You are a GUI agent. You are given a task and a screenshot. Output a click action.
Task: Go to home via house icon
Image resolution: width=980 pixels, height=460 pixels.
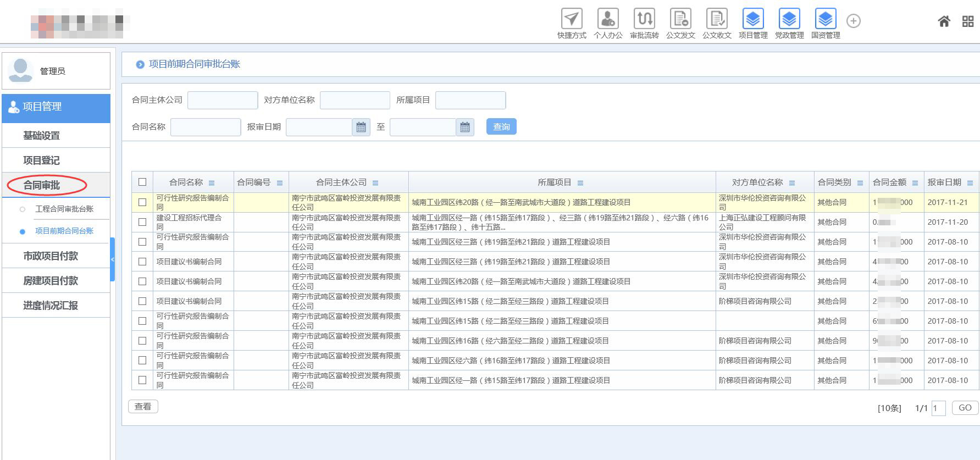pyautogui.click(x=944, y=21)
